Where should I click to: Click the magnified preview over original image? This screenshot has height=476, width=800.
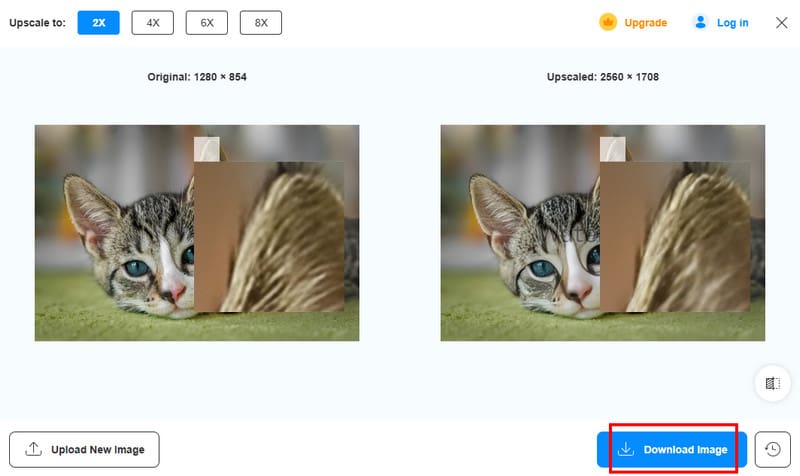pos(268,235)
